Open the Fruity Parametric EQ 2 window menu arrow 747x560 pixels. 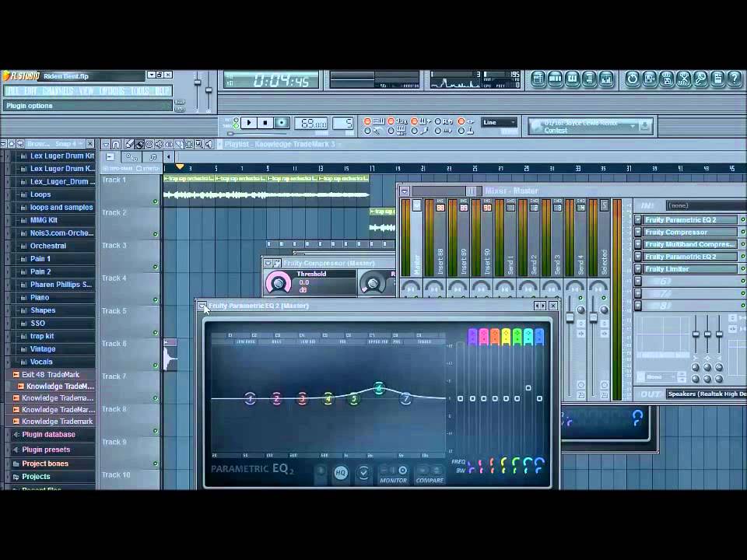pos(202,306)
